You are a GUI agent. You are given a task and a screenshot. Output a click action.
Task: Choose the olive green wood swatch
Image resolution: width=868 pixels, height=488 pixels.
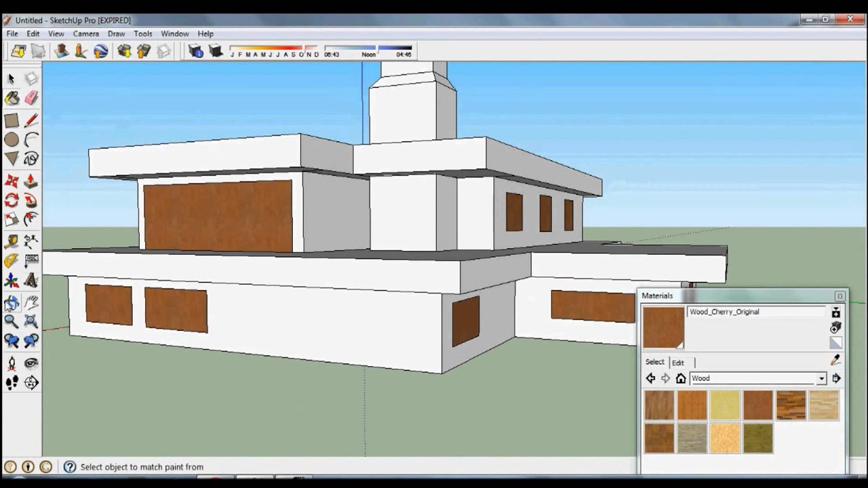point(757,438)
